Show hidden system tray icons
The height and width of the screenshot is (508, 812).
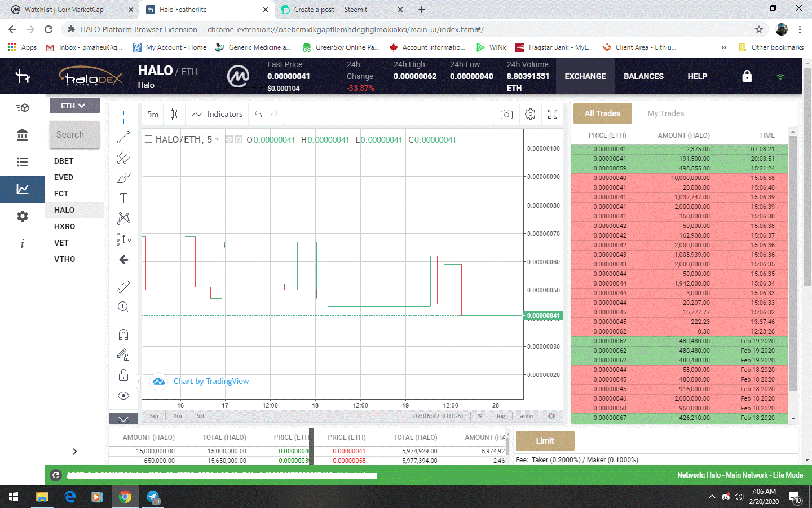712,497
